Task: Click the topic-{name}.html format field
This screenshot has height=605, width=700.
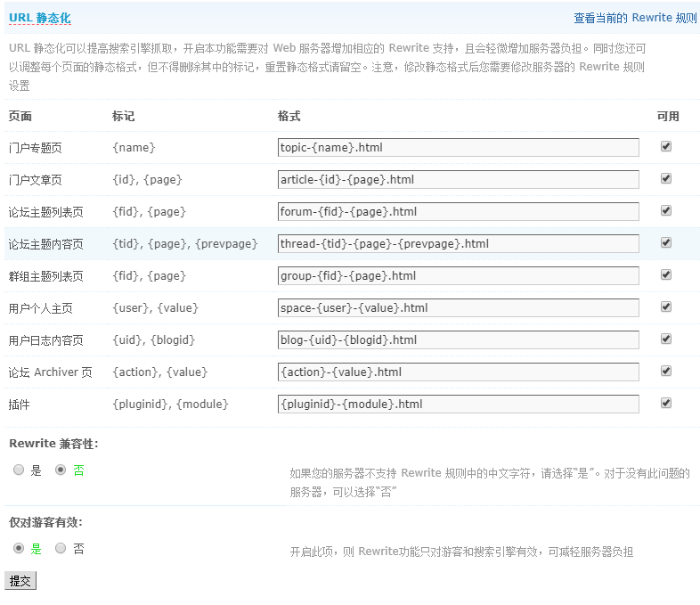Action: pyautogui.click(x=458, y=147)
